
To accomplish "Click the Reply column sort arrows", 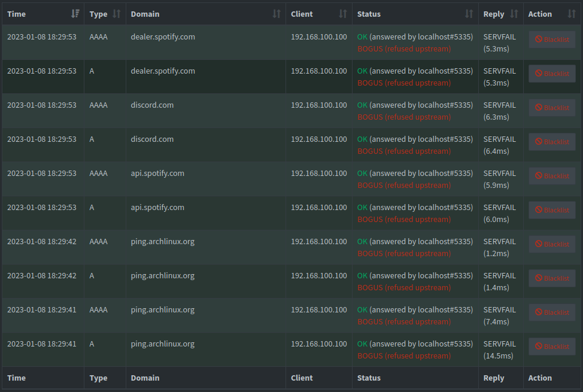I will click(514, 14).
